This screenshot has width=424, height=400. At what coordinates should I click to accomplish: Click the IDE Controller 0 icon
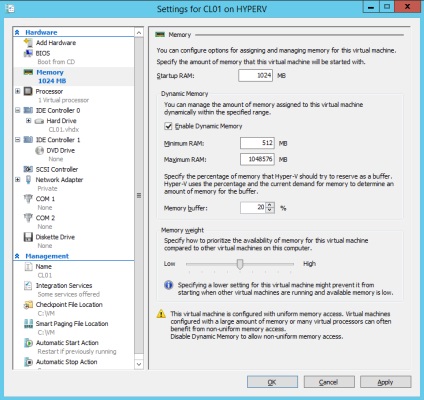coord(28,110)
